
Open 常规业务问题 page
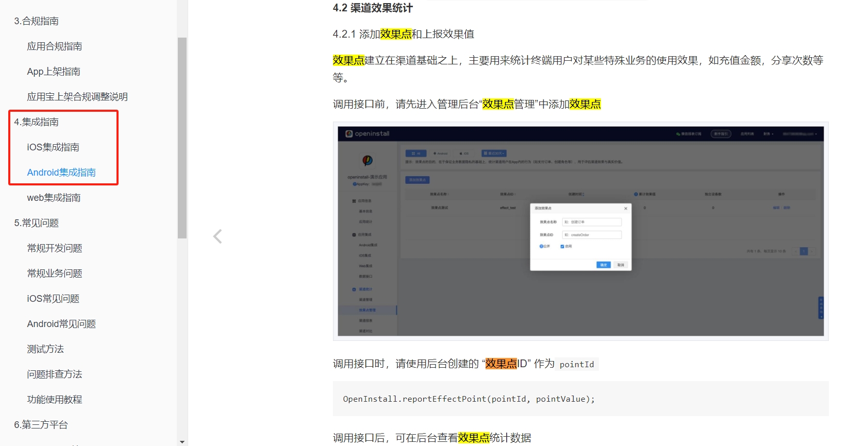tap(55, 273)
